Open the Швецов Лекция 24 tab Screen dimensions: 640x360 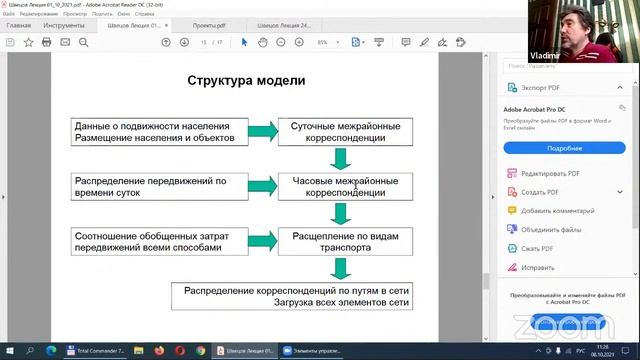284,25
